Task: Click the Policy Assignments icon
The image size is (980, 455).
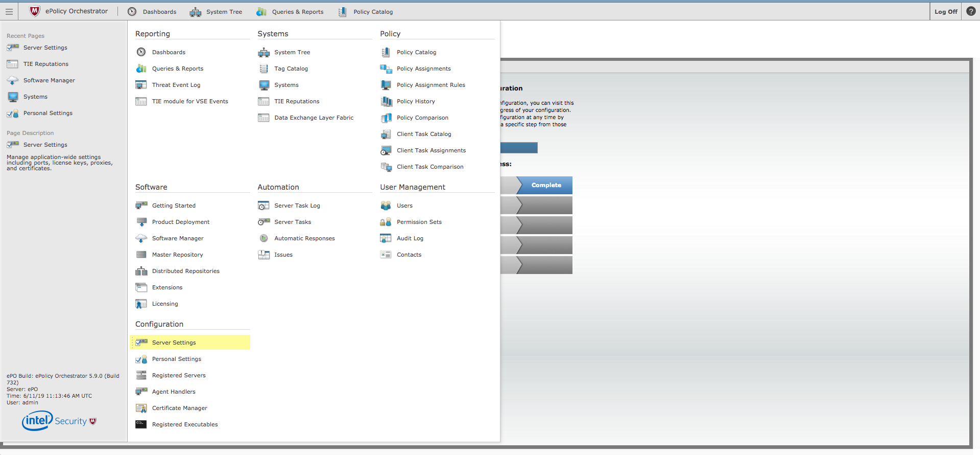Action: [x=386, y=69]
